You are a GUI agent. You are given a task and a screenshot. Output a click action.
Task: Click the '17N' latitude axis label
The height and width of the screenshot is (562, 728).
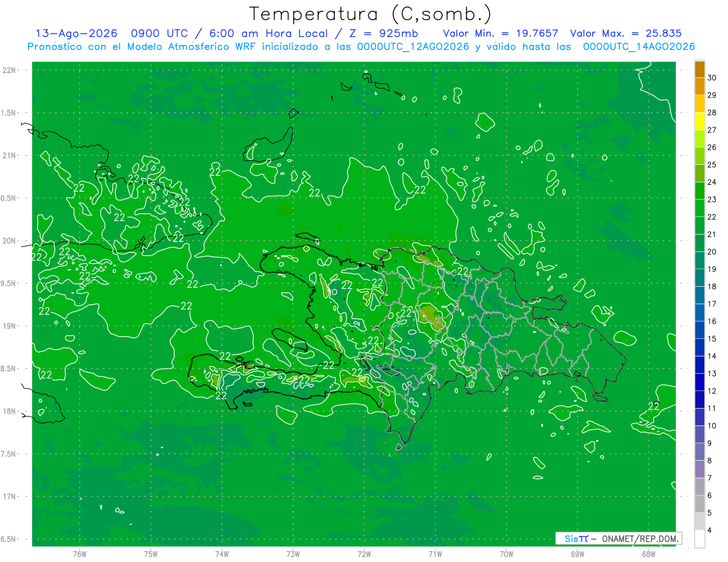click(10, 497)
